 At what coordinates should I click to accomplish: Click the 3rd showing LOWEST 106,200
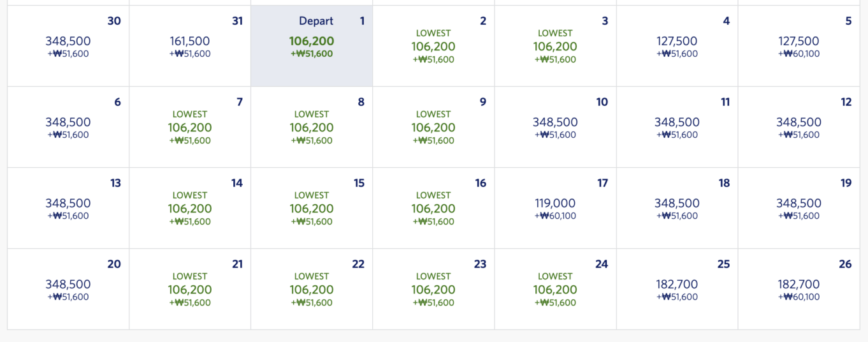coord(555,46)
